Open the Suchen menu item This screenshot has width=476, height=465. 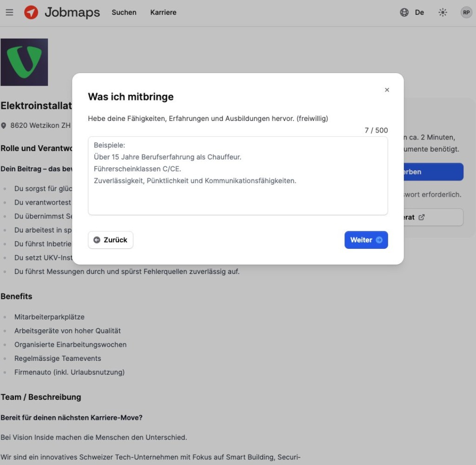[124, 13]
